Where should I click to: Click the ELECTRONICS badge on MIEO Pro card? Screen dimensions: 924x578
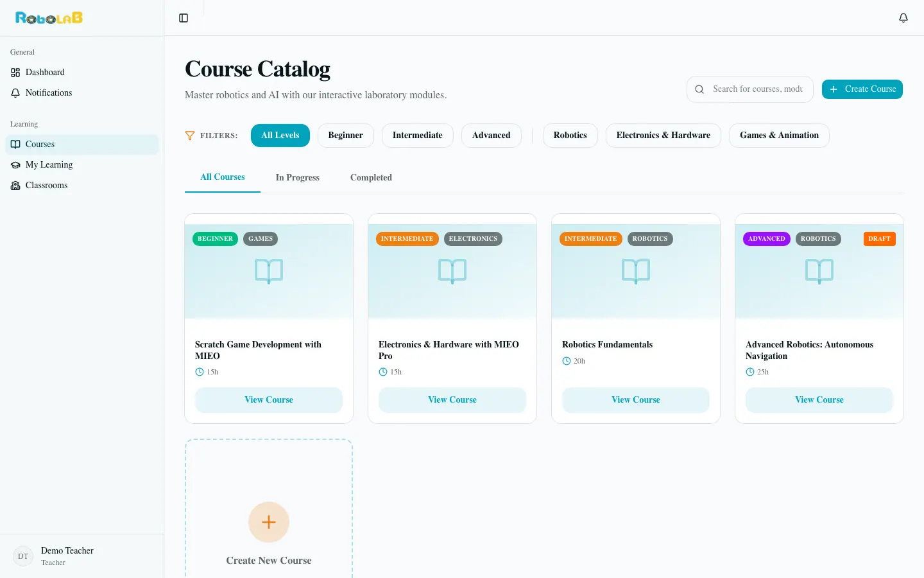click(x=473, y=239)
